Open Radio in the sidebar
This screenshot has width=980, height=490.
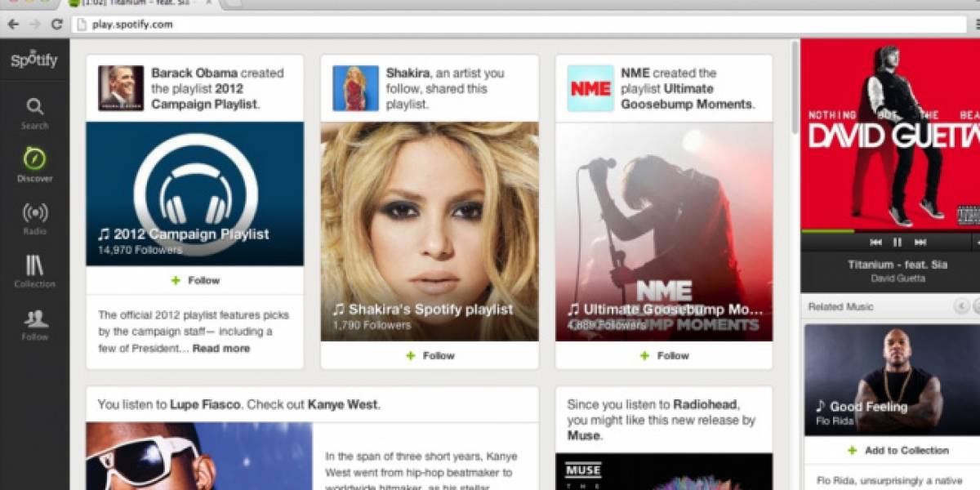[x=34, y=218]
